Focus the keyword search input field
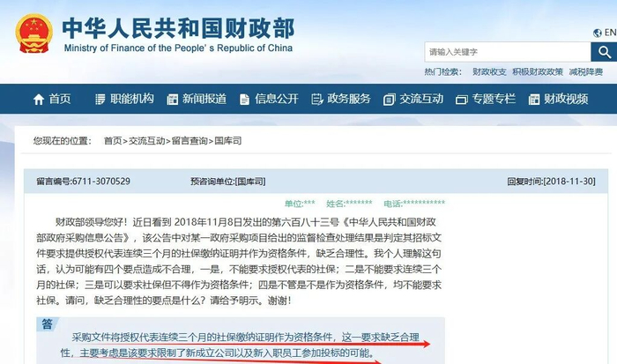 pyautogui.click(x=508, y=51)
